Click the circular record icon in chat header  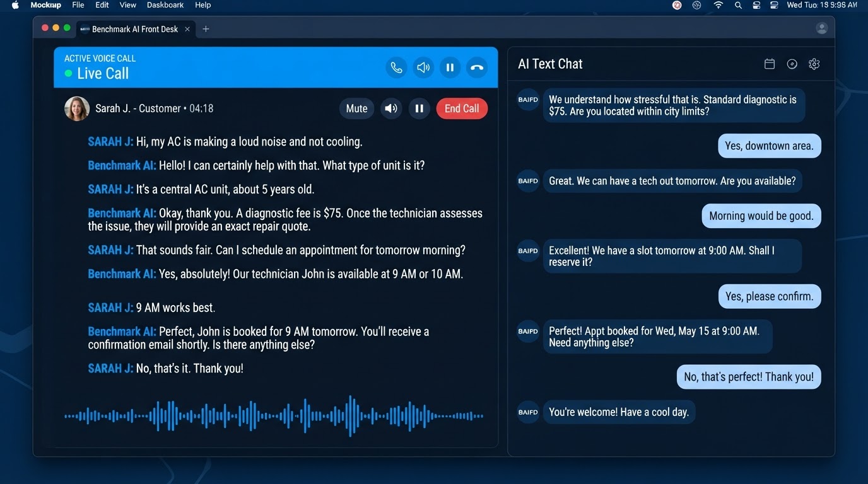(x=792, y=64)
